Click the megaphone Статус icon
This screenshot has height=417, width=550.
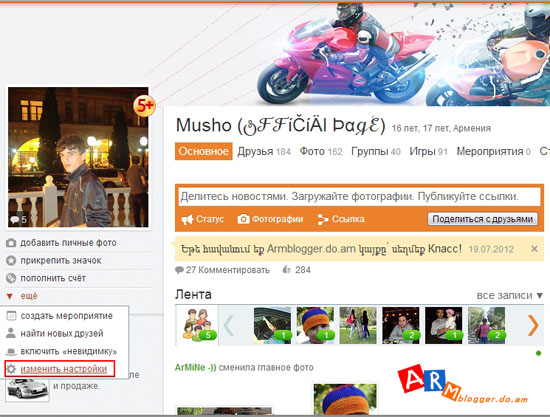pyautogui.click(x=187, y=220)
